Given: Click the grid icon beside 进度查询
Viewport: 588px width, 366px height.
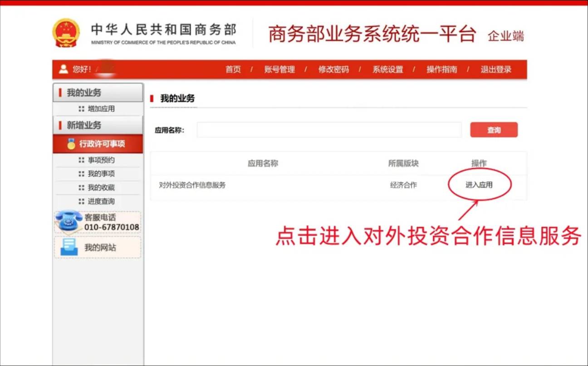Looking at the screenshot, I should click(x=81, y=201).
